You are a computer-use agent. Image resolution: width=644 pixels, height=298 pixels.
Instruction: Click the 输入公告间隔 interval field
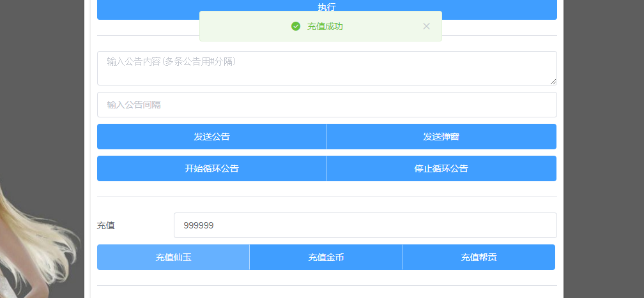pos(327,105)
